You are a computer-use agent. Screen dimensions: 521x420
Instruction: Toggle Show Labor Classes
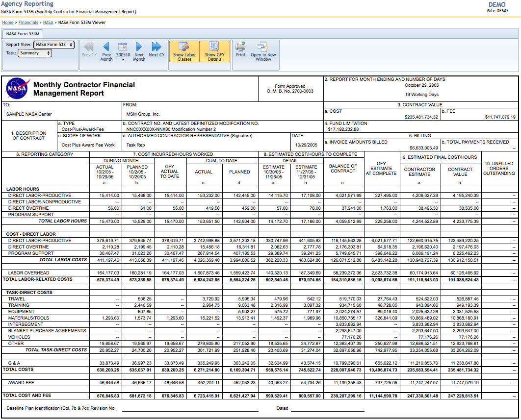[184, 51]
